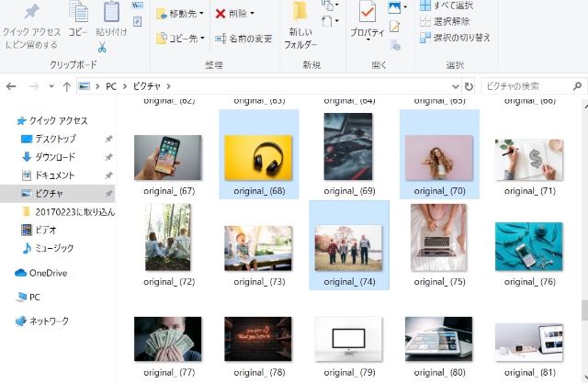Open the 20170223に取り込ん folder in sidebar
Image resolution: width=588 pixels, height=383 pixels.
[68, 212]
